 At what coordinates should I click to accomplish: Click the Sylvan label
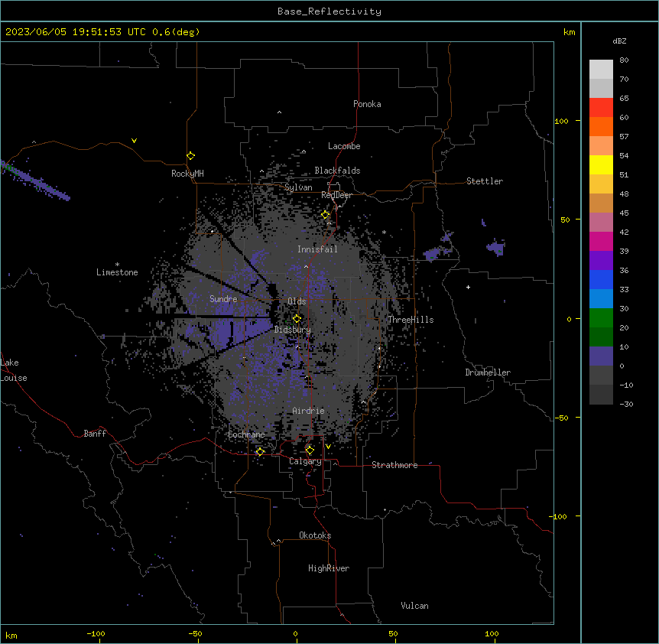pos(298,187)
